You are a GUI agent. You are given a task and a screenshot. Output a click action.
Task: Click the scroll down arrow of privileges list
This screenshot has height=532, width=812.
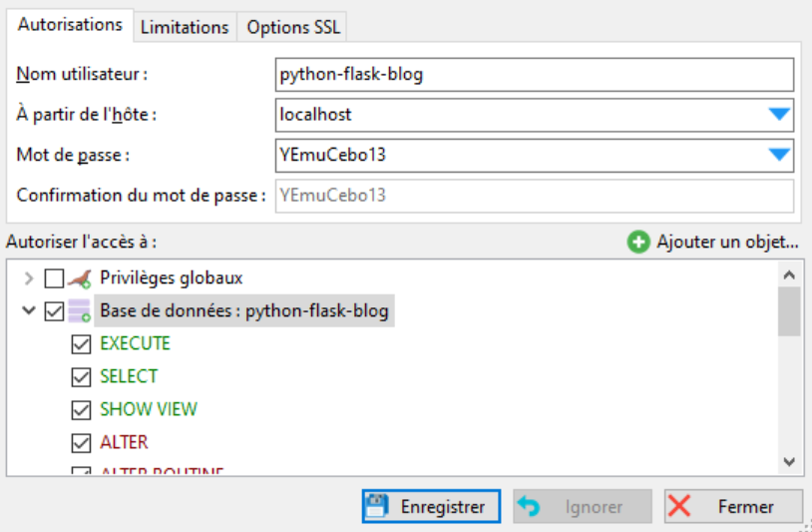point(789,462)
